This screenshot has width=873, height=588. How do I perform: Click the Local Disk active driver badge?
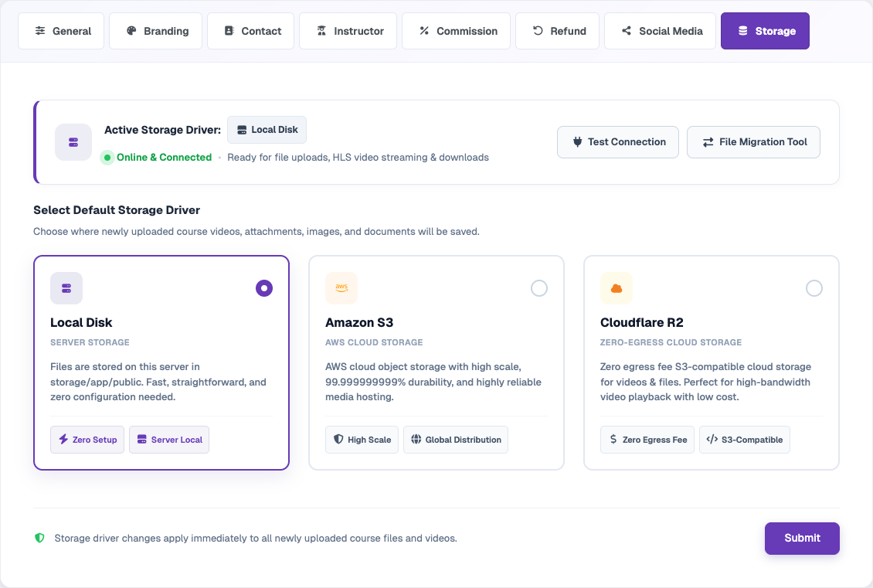[x=267, y=130]
